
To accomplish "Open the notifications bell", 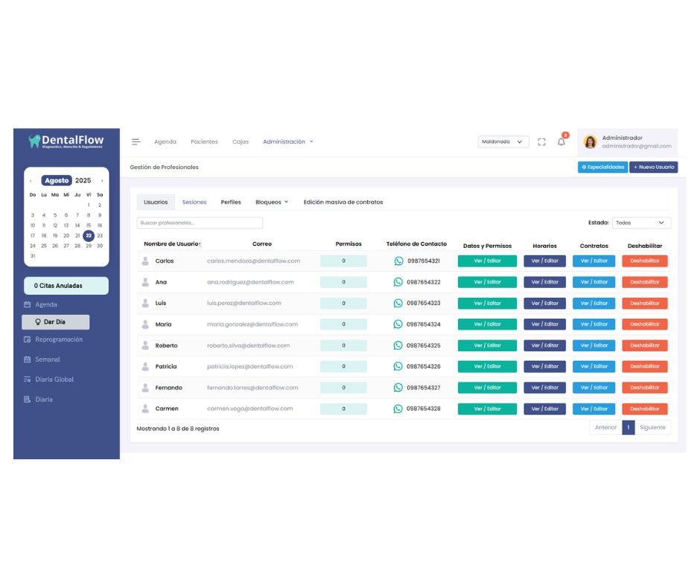I will point(561,142).
